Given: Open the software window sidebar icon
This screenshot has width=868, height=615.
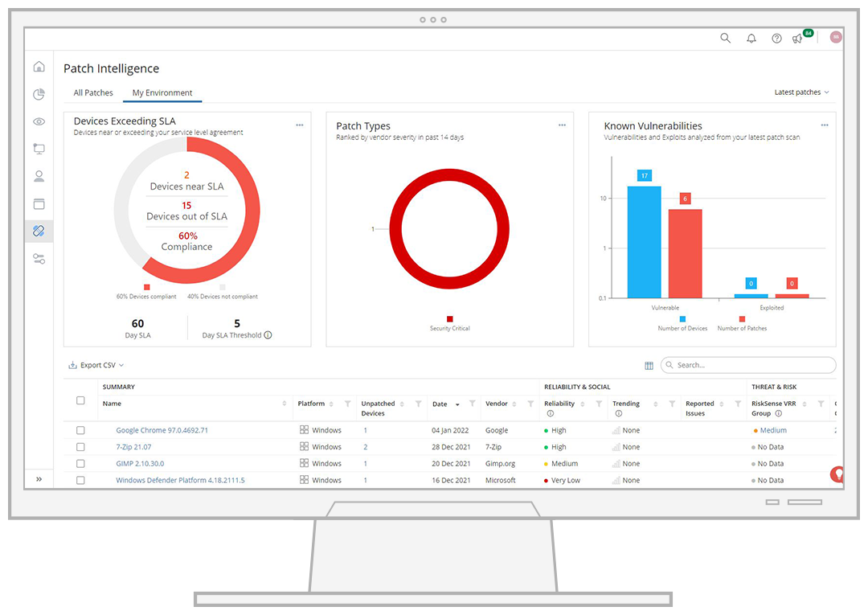Looking at the screenshot, I should [x=39, y=203].
